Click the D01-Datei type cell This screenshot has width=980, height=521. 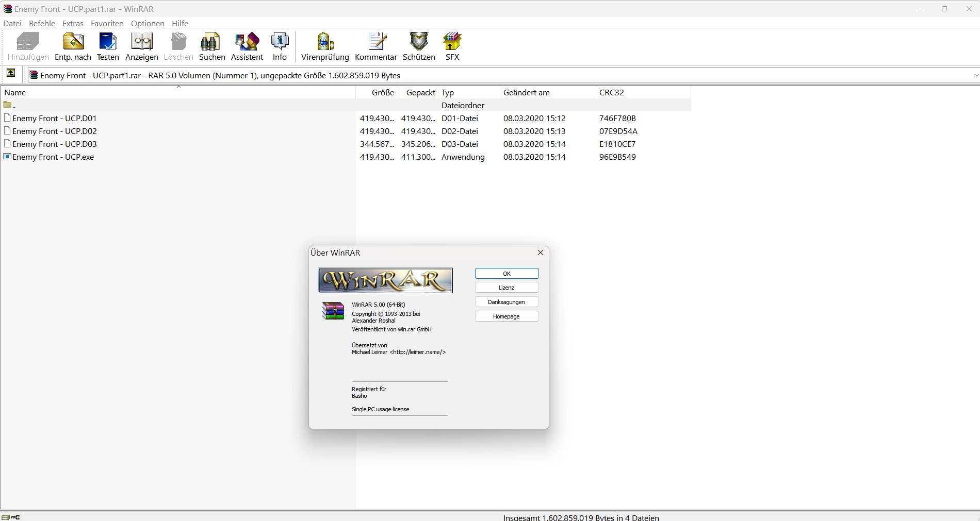pos(460,118)
